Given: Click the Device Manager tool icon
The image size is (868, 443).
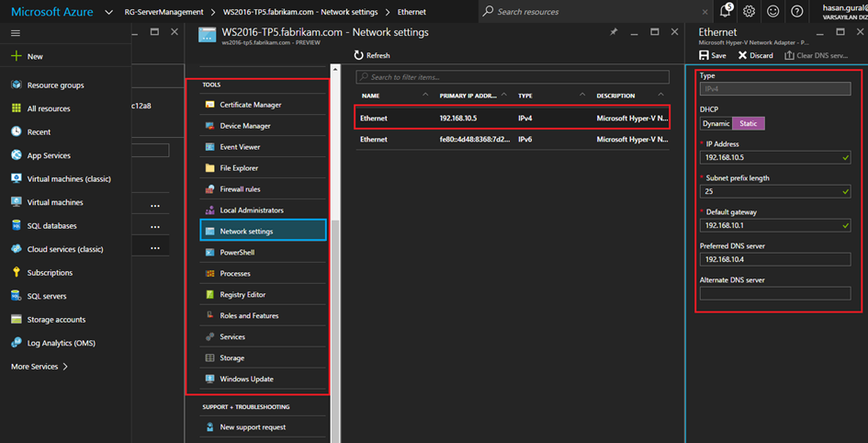Looking at the screenshot, I should [x=209, y=126].
